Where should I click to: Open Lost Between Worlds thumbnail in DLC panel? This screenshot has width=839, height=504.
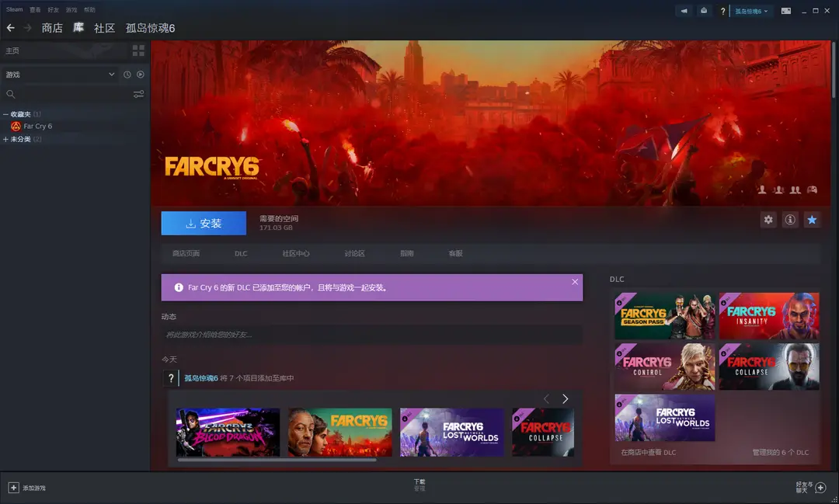[x=664, y=418]
